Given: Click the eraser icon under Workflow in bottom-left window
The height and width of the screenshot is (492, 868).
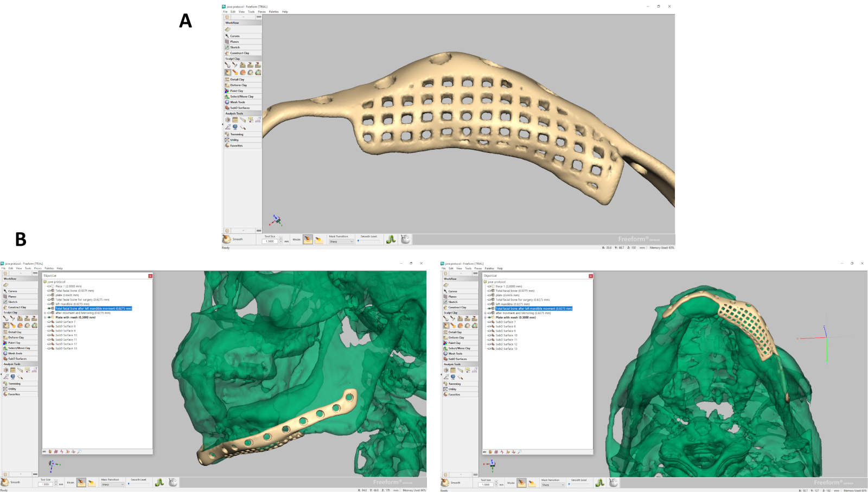Looking at the screenshot, I should point(6,285).
